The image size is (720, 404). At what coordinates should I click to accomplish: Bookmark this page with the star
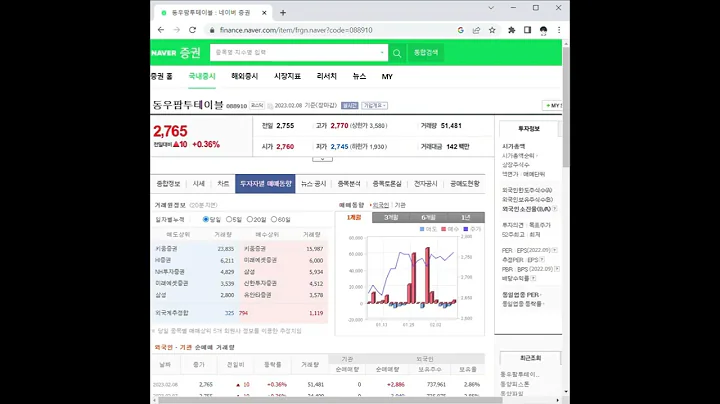tap(492, 30)
